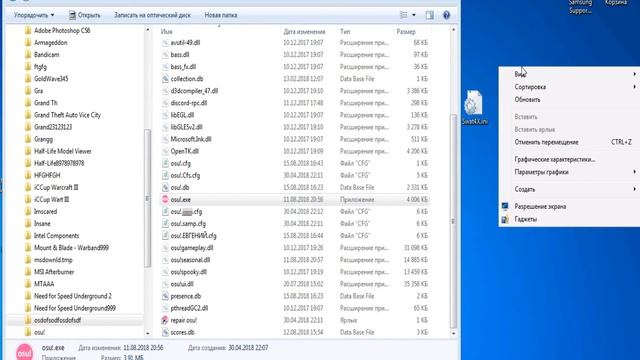The width and height of the screenshot is (640, 360).
Task: Sort files by Имя column header
Action: (x=167, y=31)
